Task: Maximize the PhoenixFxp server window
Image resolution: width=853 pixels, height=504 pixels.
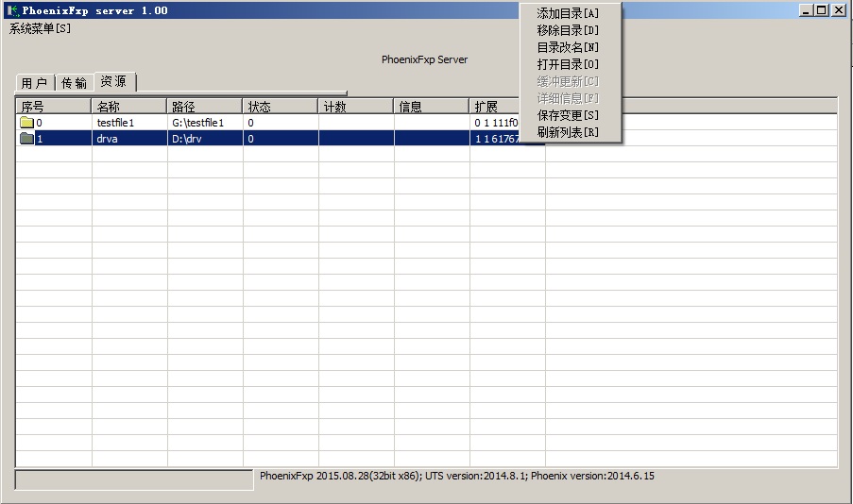Action: (x=822, y=10)
